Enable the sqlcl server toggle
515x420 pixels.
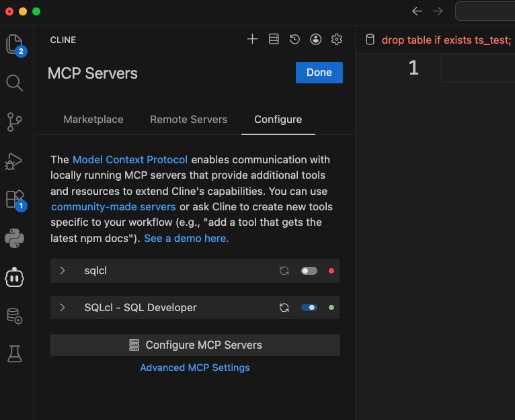309,271
